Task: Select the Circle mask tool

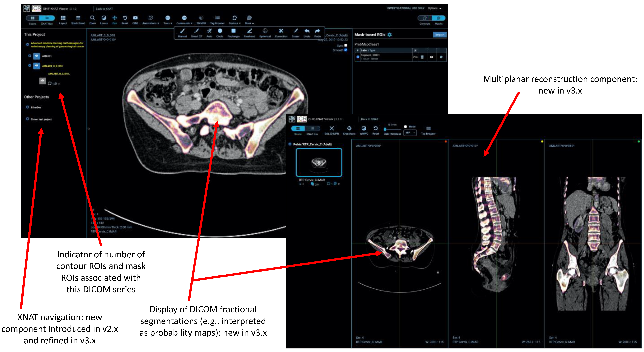Action: (x=220, y=33)
